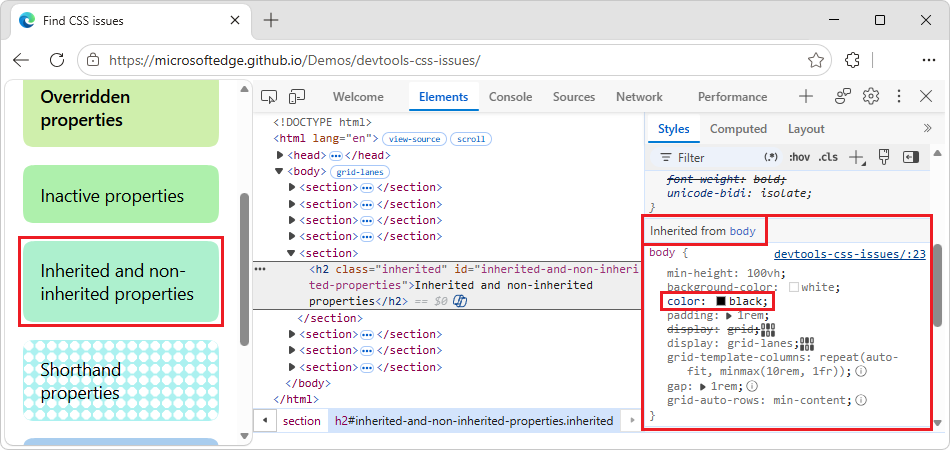
Task: Activate the inspect element picker tool
Action: coord(269,96)
